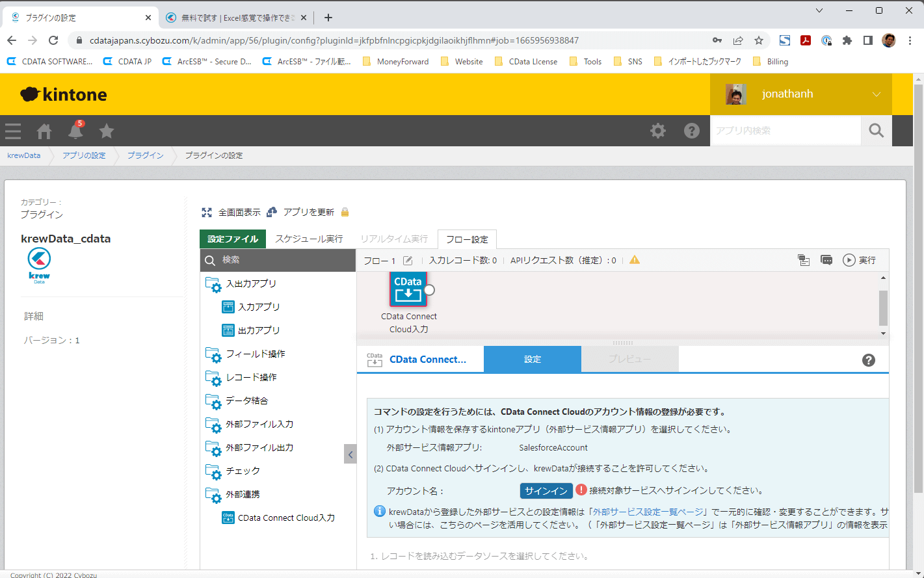The height and width of the screenshot is (578, 924).
Task: Open the notifications bell icon
Action: (x=76, y=131)
